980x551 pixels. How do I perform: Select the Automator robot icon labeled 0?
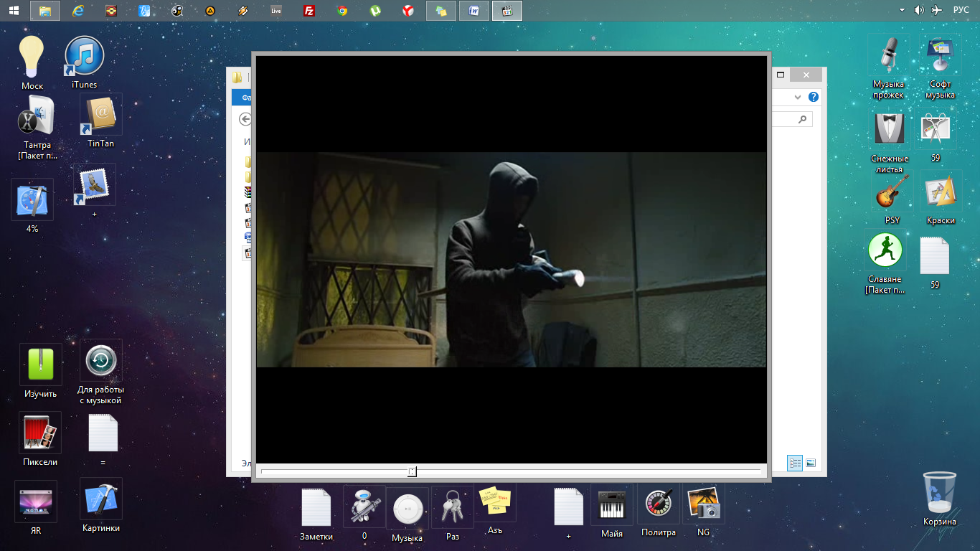(364, 514)
